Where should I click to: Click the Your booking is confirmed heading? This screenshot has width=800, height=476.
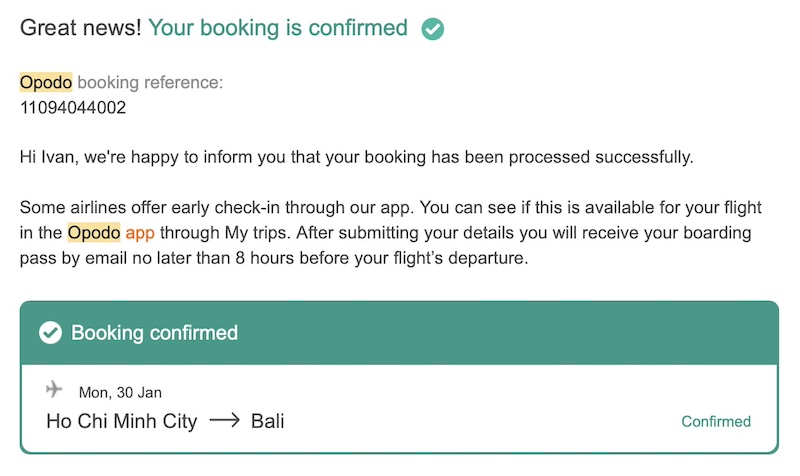click(278, 28)
